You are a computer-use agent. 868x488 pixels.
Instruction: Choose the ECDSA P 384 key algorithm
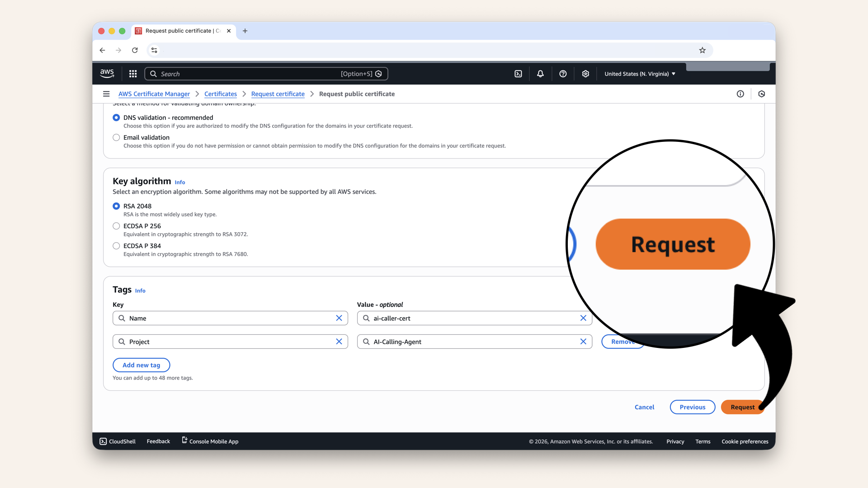(117, 246)
